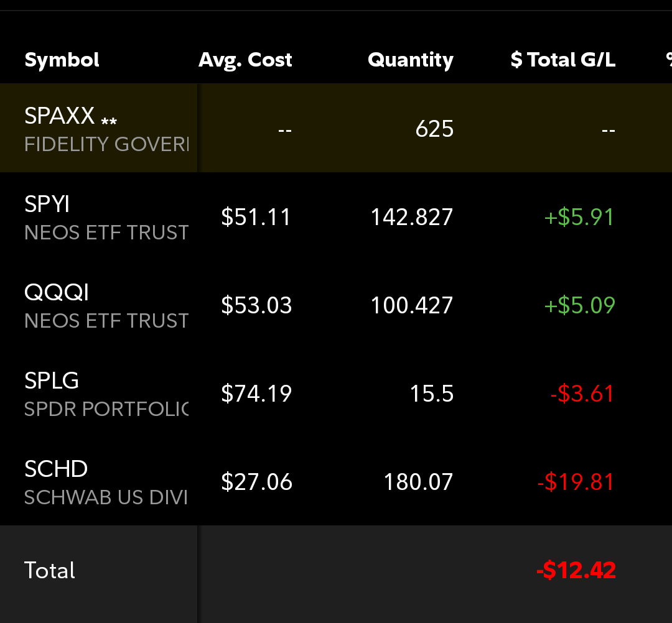Image resolution: width=672 pixels, height=623 pixels.
Task: Click the total loss -$12.42
Action: (x=576, y=570)
